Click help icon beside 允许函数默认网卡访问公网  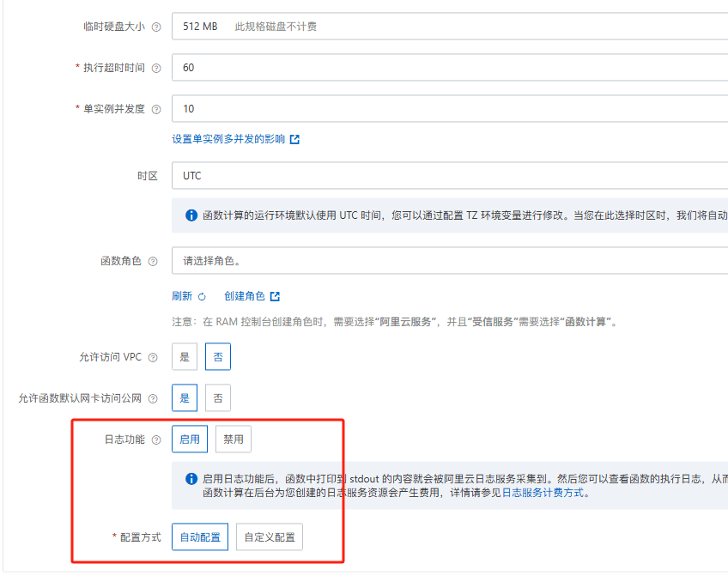pyautogui.click(x=153, y=398)
